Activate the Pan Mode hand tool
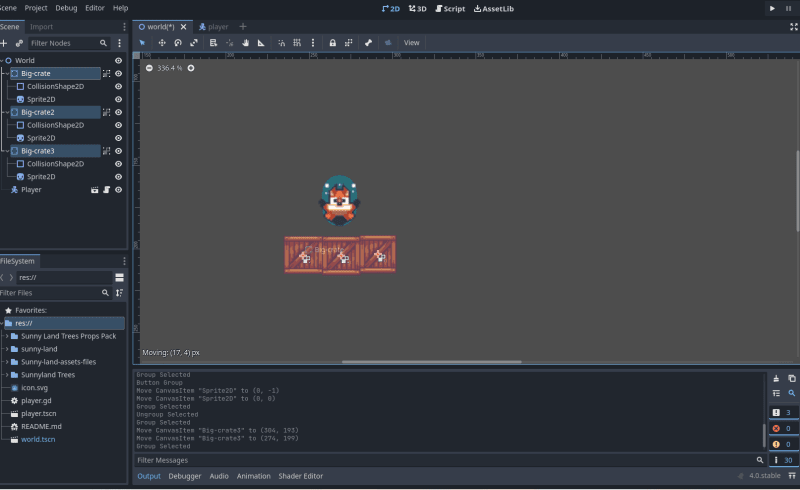 (x=245, y=43)
